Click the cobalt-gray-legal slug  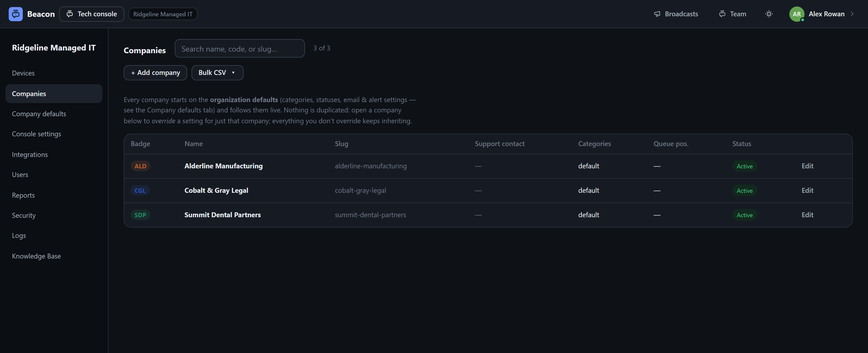click(360, 190)
